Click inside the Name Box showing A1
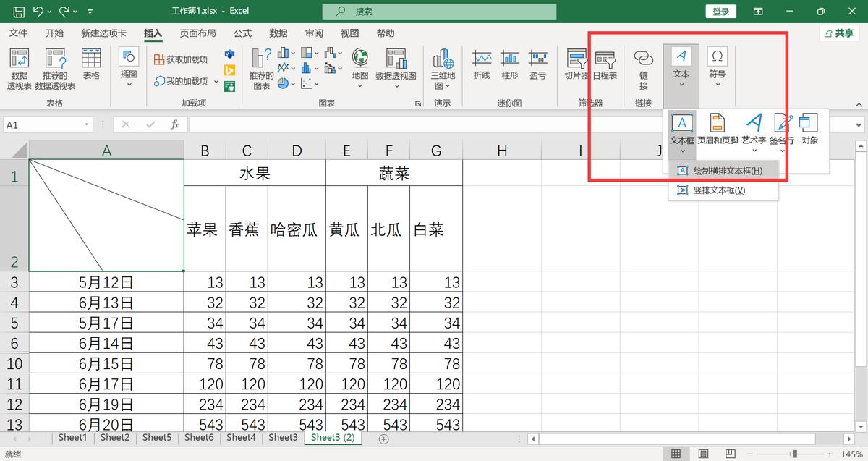Viewport: 868px width, 461px height. tap(43, 124)
